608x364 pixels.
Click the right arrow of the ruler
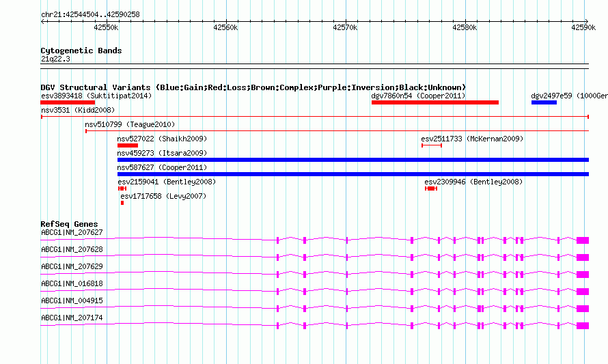tap(587, 22)
